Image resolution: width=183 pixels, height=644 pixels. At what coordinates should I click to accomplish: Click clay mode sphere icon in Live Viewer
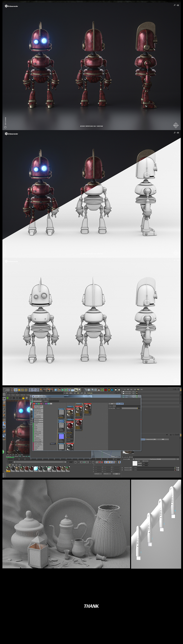(x=26, y=398)
